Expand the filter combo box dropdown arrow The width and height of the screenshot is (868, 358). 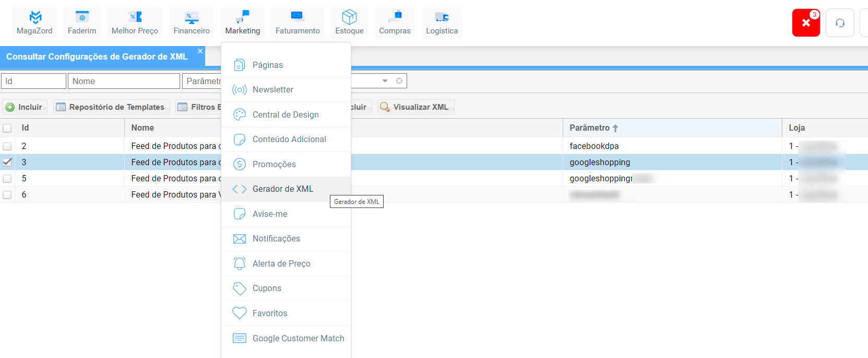tap(385, 81)
